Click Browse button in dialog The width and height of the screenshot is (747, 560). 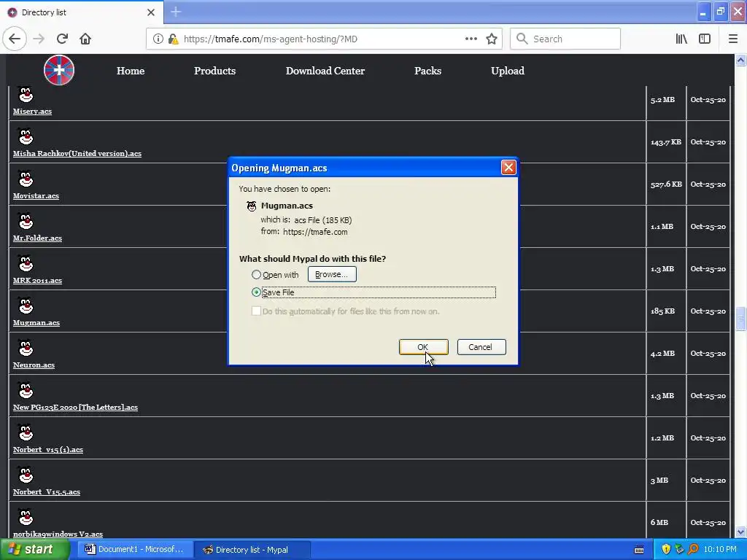click(x=332, y=274)
